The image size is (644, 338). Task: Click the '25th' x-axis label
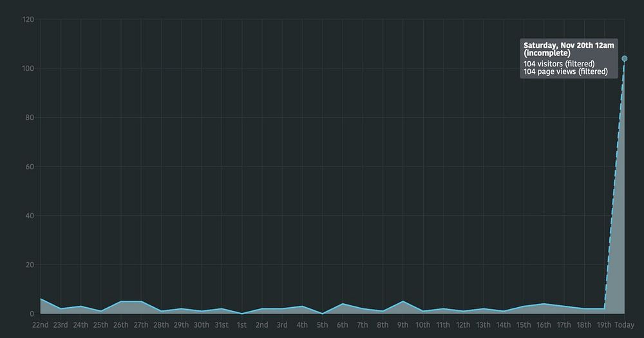[100, 325]
